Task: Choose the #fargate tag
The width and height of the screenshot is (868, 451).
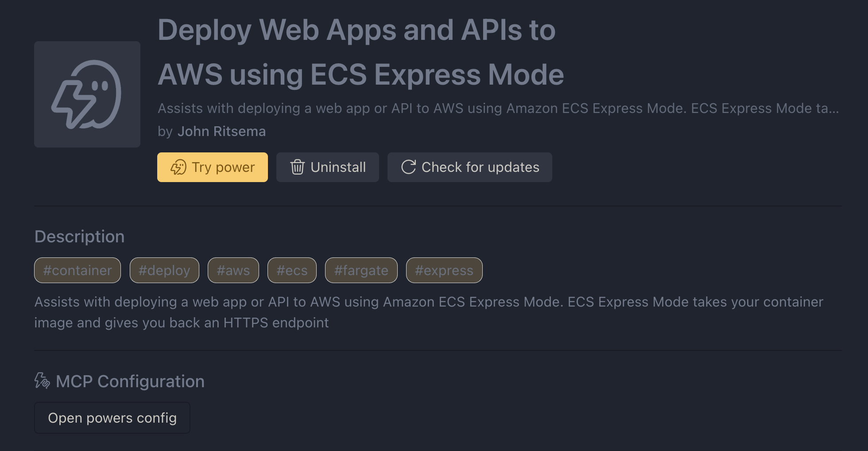Action: 361,270
